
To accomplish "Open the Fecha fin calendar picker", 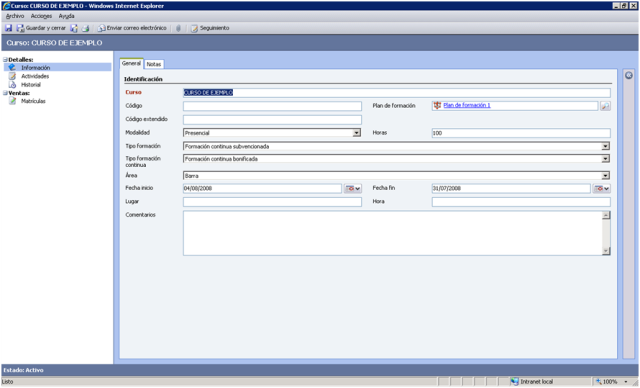I will [x=602, y=188].
